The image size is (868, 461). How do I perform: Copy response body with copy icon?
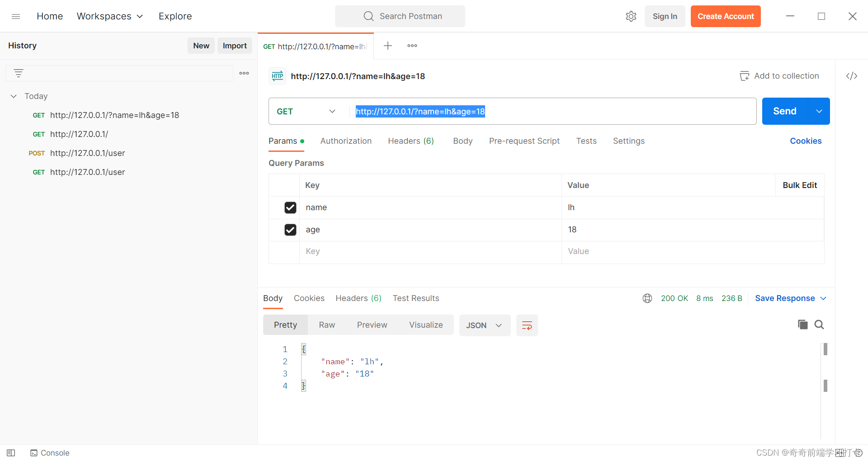(803, 325)
